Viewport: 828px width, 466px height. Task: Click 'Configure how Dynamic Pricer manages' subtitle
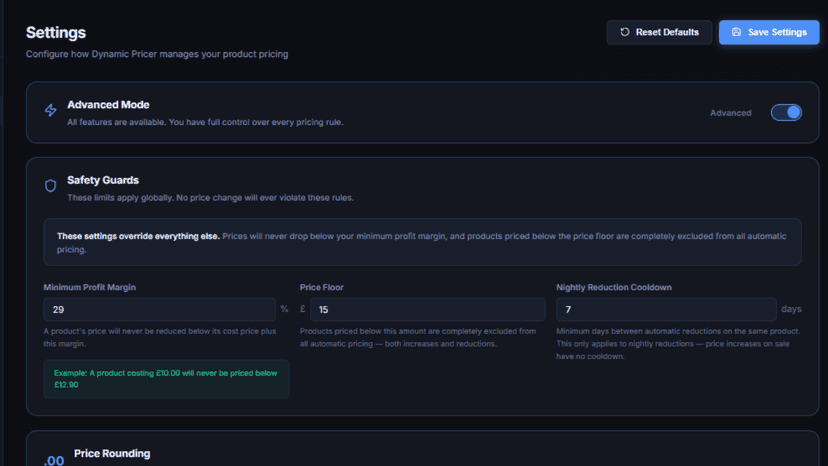coord(157,54)
